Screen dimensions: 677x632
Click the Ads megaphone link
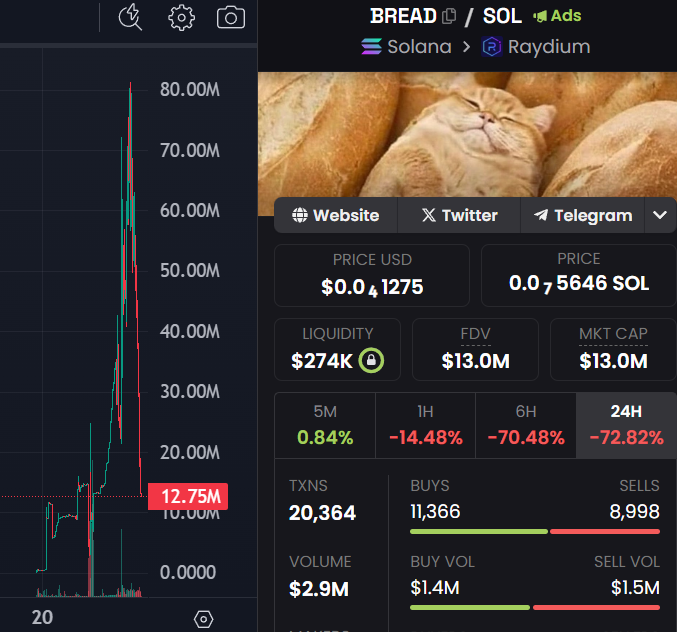pos(557,16)
